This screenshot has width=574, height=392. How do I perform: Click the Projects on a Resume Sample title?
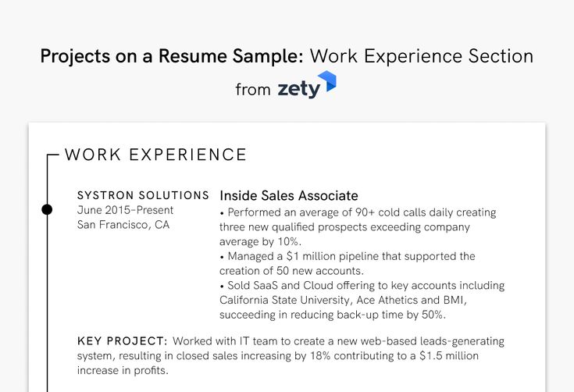(172, 56)
